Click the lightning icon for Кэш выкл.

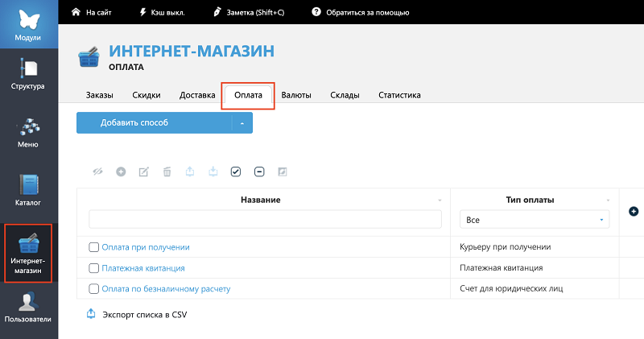143,12
